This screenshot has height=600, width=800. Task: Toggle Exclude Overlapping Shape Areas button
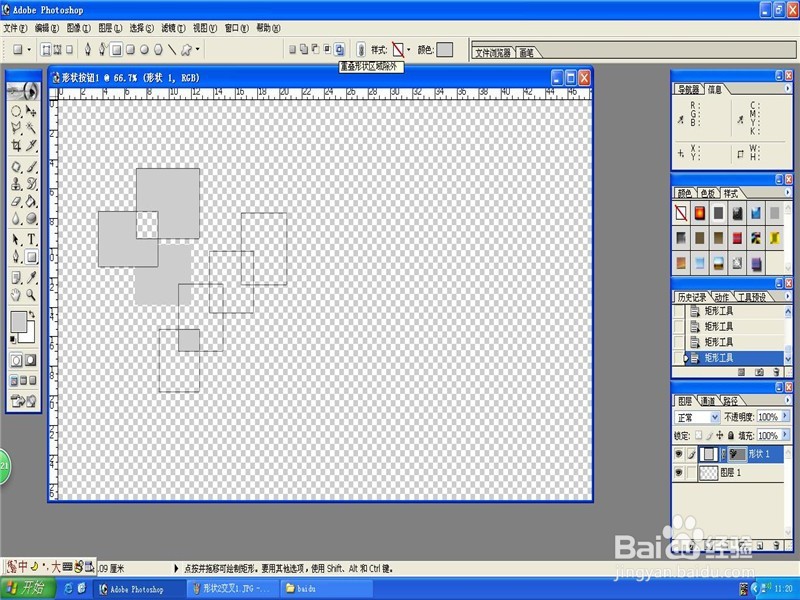[x=340, y=49]
